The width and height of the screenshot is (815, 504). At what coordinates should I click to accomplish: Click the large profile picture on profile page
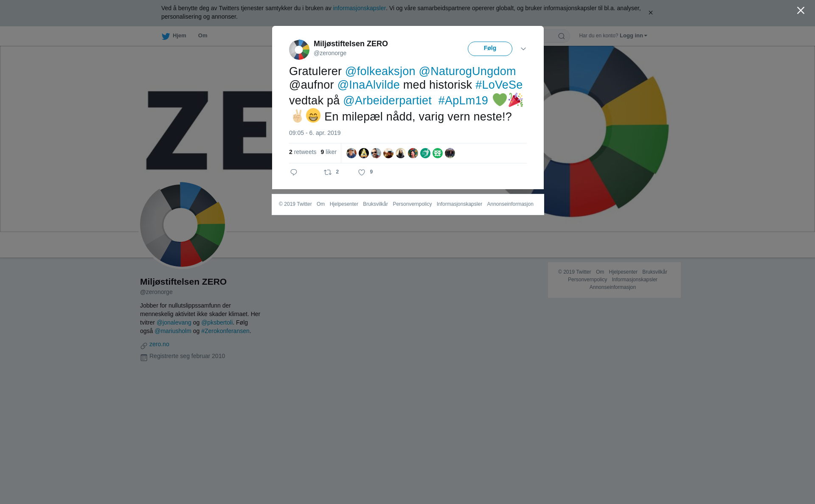pyautogui.click(x=183, y=225)
